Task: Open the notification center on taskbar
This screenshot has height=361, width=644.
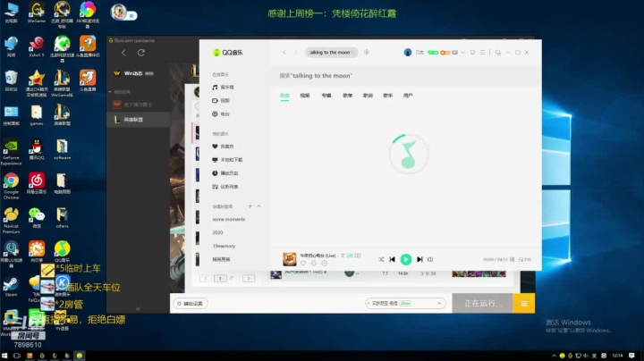Action: 631,356
